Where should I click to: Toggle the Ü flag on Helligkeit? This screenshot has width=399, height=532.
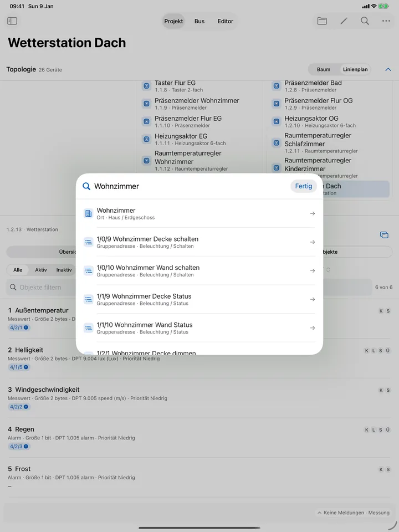click(388, 350)
